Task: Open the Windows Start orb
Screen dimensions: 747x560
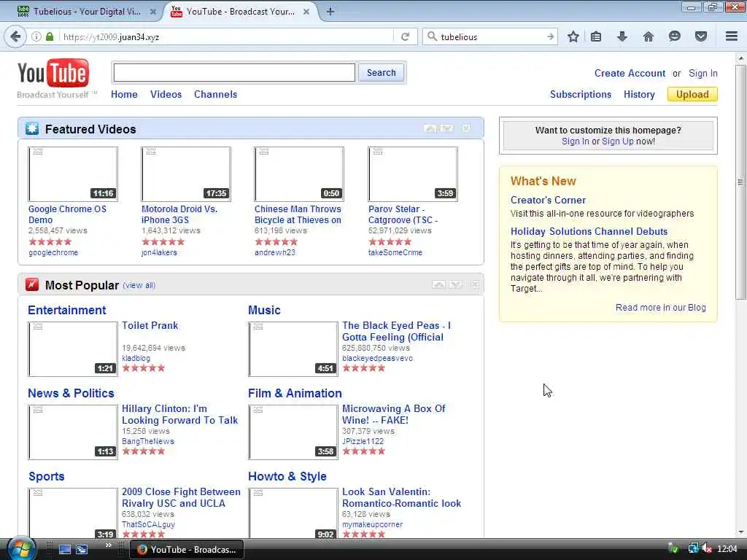Action: [20, 549]
